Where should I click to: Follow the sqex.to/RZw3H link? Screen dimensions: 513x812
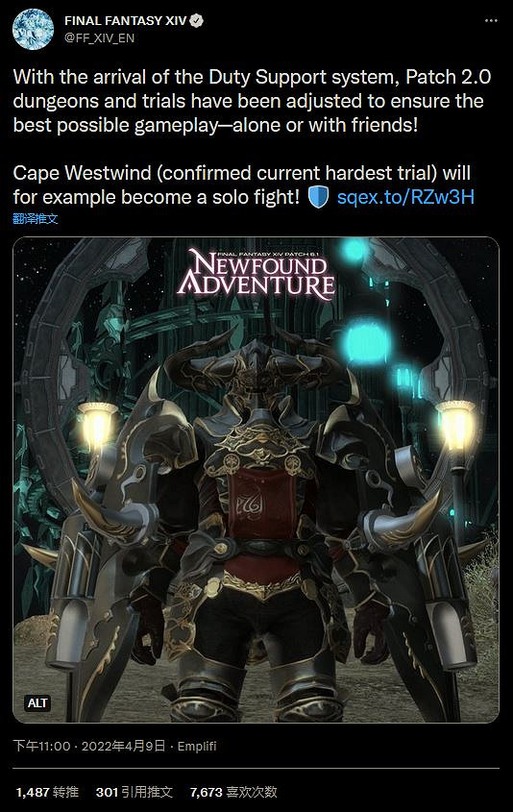[x=405, y=197]
